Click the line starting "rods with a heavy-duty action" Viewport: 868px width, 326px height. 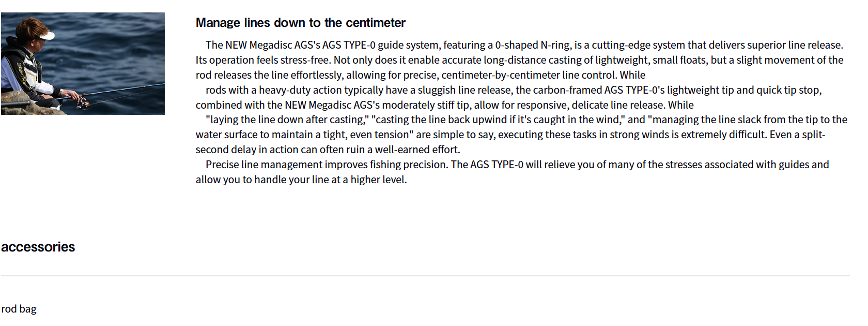(x=514, y=90)
